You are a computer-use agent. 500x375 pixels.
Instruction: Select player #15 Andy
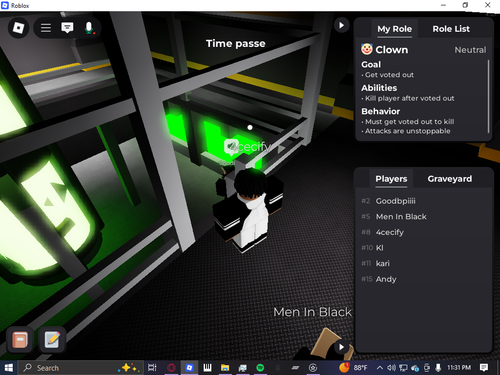tap(423, 279)
